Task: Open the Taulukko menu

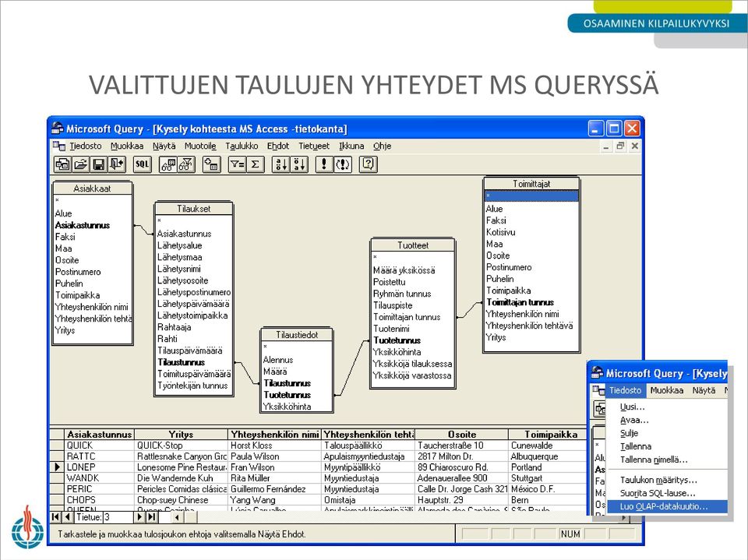Action: point(242,146)
